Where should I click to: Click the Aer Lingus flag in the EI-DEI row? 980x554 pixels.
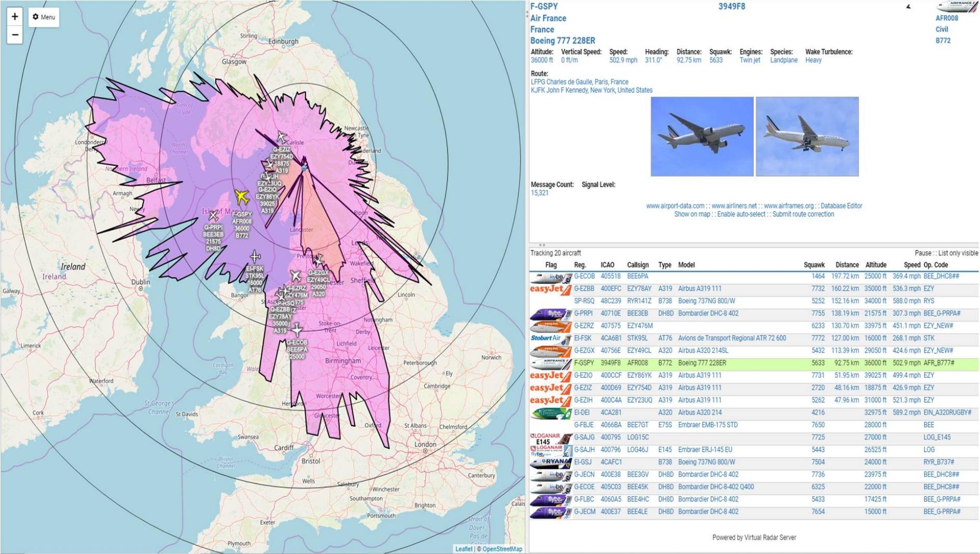coord(550,413)
